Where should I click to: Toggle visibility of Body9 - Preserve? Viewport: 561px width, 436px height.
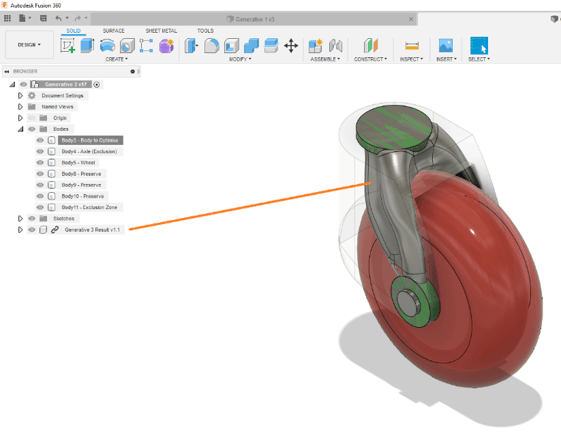click(x=40, y=185)
